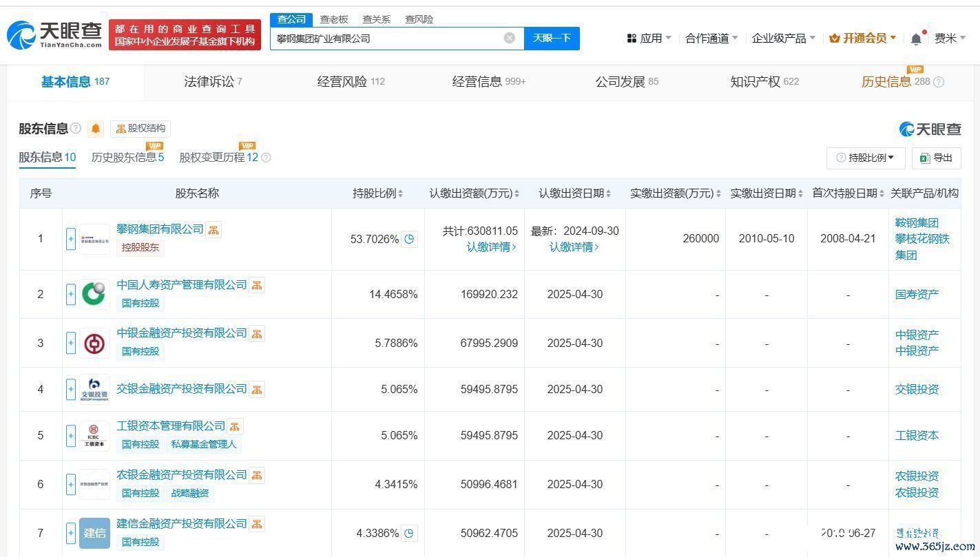
Task: Switch to 历史股东信息 sub-tab
Action: pyautogui.click(x=127, y=158)
